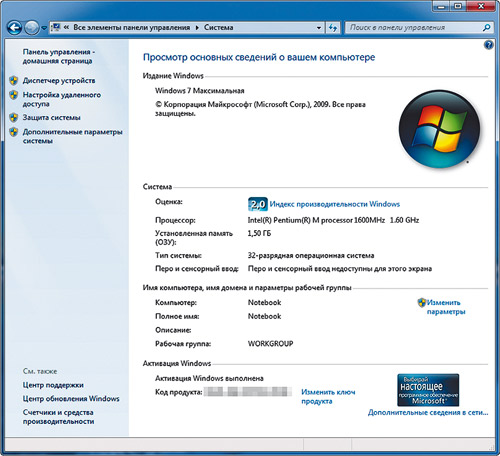Screen dimensions: 500x456
Task: Open Дополнительные сведения в сети link
Action: [428, 413]
